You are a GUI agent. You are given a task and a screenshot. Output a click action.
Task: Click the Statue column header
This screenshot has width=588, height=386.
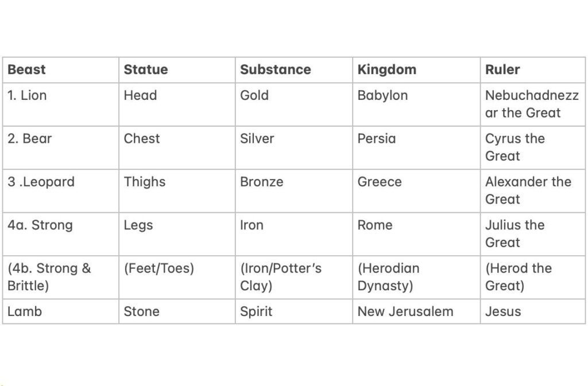(146, 70)
